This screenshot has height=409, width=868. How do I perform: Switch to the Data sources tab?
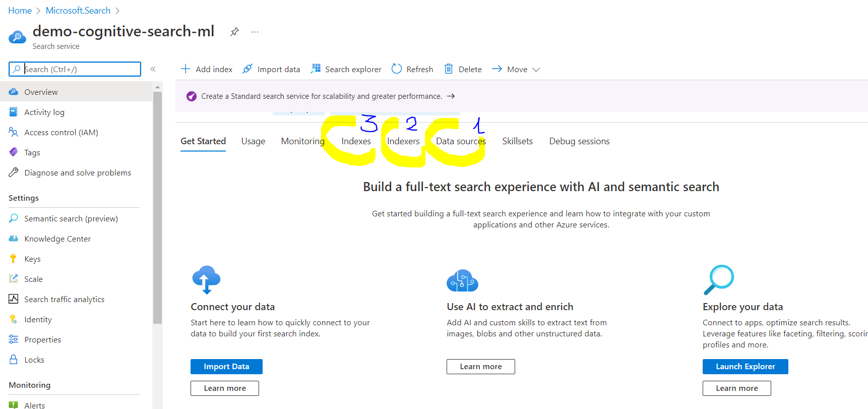(x=461, y=141)
